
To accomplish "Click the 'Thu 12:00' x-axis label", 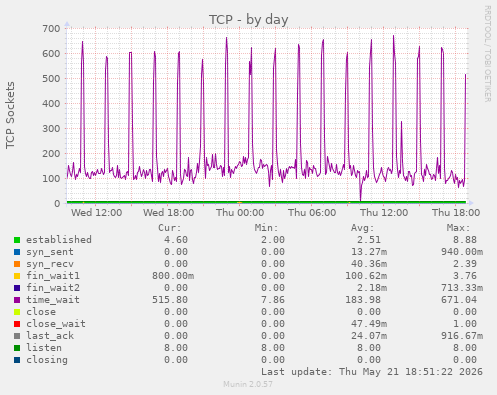I will point(384,213).
